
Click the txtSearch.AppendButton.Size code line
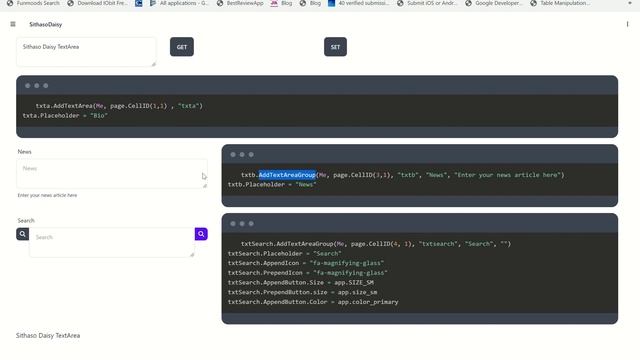[x=301, y=282]
